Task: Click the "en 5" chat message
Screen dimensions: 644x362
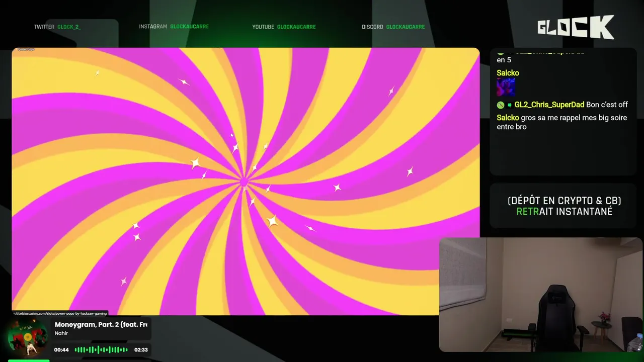Action: [504, 60]
